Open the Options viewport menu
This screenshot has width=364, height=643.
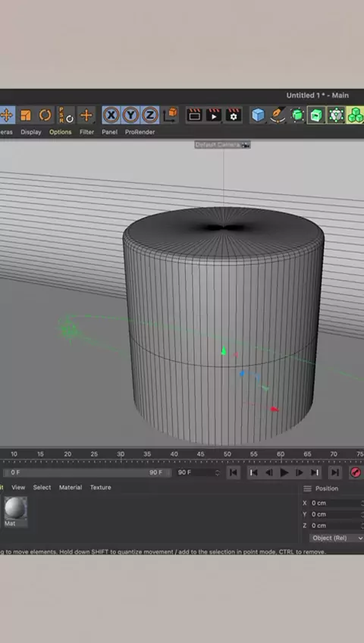point(60,132)
